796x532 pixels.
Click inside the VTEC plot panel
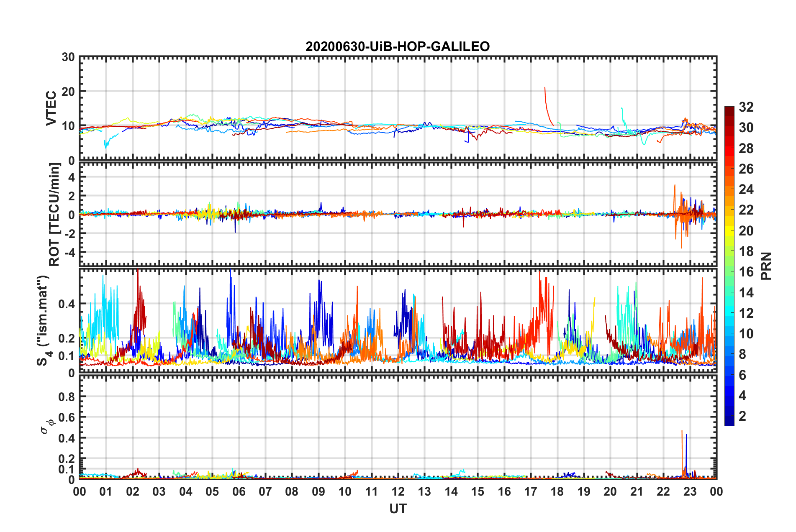[x=398, y=108]
